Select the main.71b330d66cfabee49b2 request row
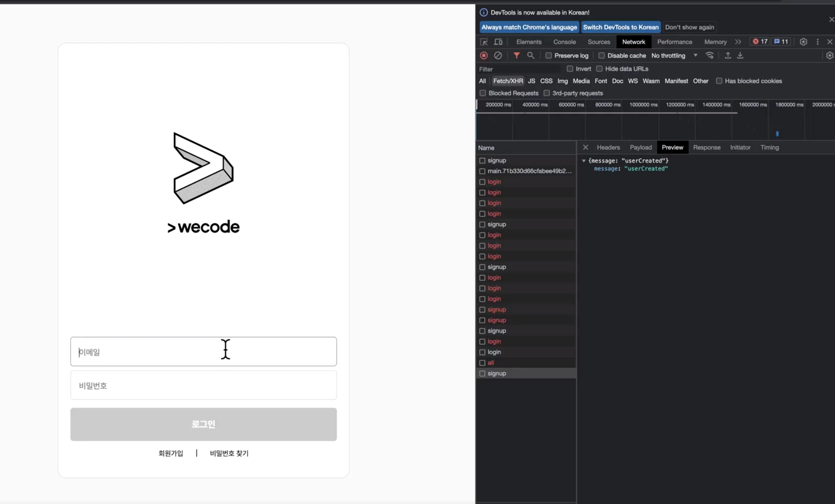This screenshot has width=835, height=504. tap(526, 171)
